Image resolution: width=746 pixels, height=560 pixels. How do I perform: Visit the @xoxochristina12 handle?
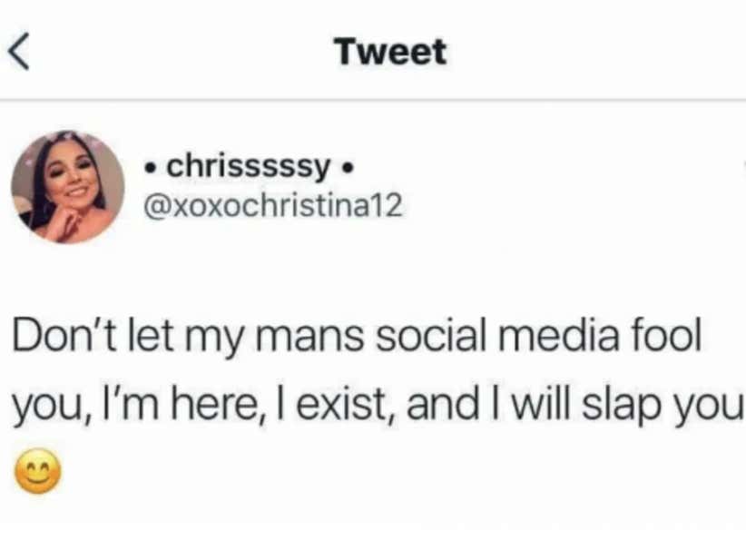pyautogui.click(x=272, y=208)
